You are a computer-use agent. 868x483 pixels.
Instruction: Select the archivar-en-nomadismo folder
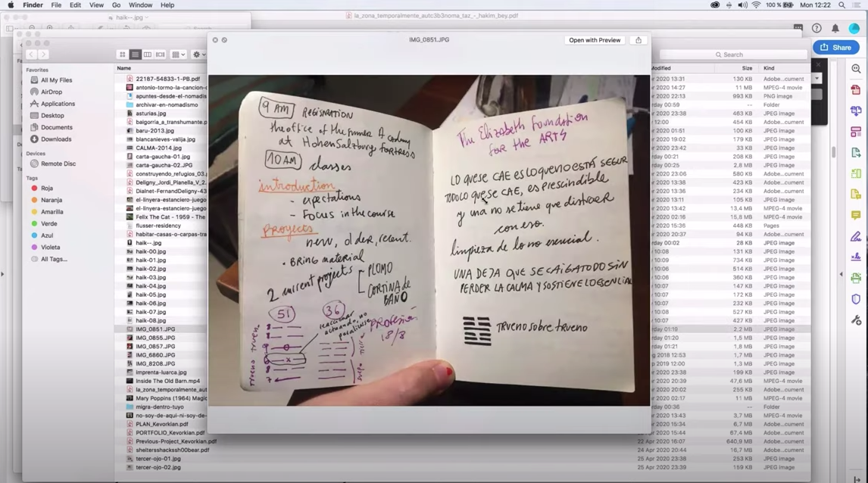[167, 104]
